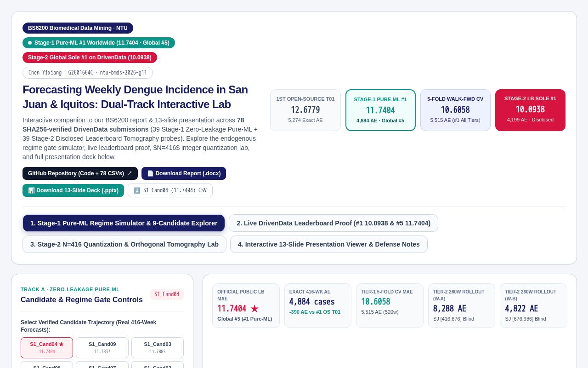Select candidate trajectory S1_Cand09
Screen dimensions: 588x368
click(102, 348)
